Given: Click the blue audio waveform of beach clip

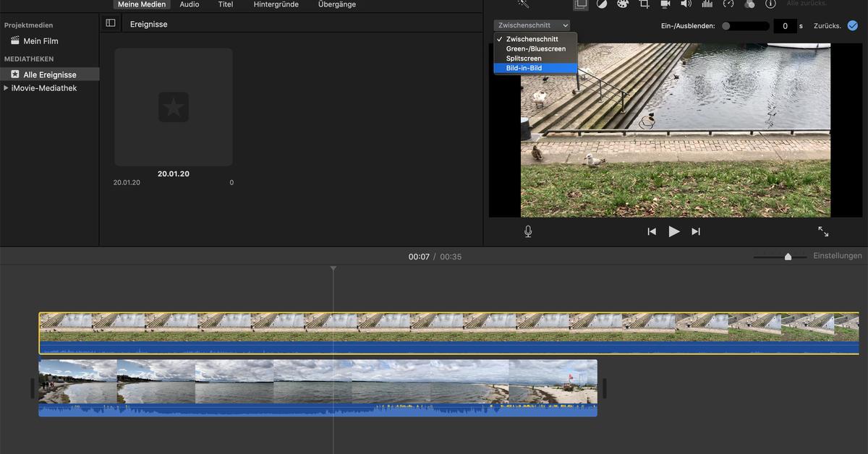Looking at the screenshot, I should click(x=318, y=411).
